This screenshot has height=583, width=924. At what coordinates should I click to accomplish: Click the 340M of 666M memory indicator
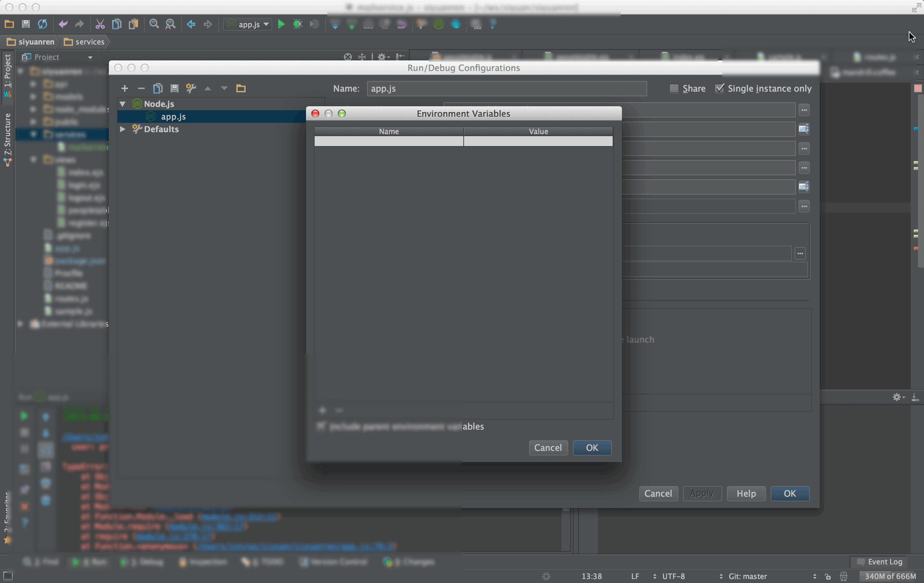tap(890, 576)
